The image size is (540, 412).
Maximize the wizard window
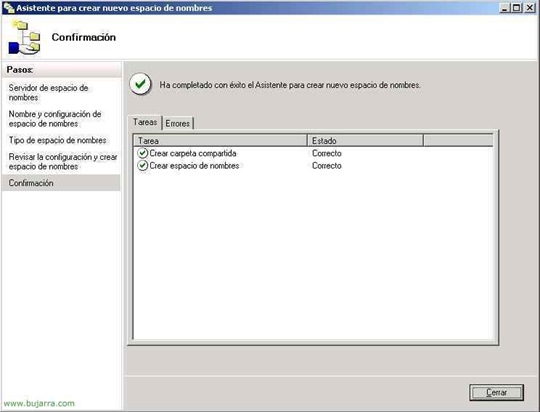pyautogui.click(x=517, y=8)
